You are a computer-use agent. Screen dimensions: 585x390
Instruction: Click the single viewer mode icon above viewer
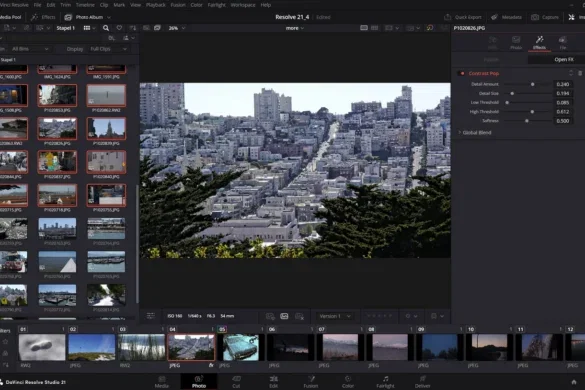[364, 28]
